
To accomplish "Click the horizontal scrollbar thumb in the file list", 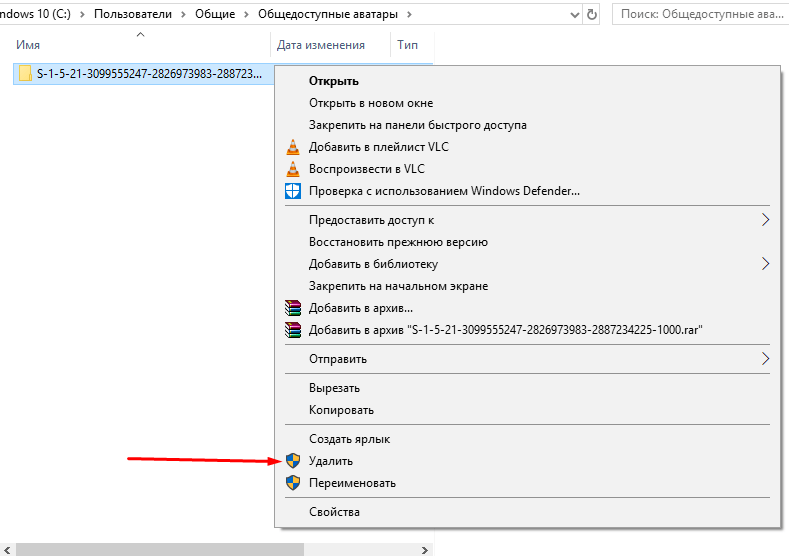I will click(160, 550).
